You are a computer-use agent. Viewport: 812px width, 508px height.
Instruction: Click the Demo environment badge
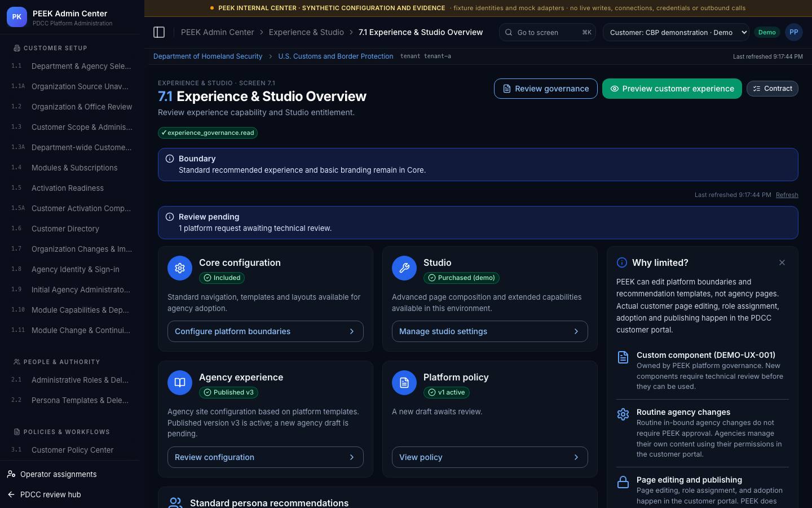[767, 32]
